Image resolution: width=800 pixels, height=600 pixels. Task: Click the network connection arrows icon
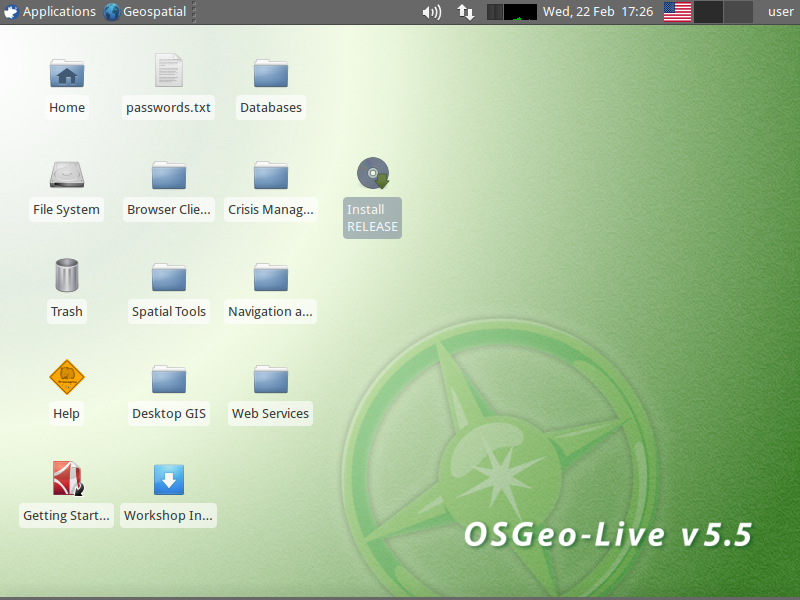pyautogui.click(x=465, y=12)
